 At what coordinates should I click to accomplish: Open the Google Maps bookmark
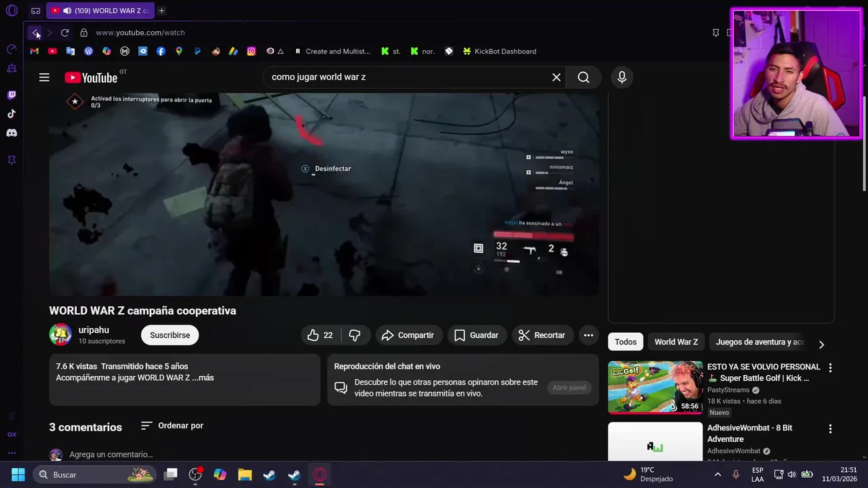(179, 52)
